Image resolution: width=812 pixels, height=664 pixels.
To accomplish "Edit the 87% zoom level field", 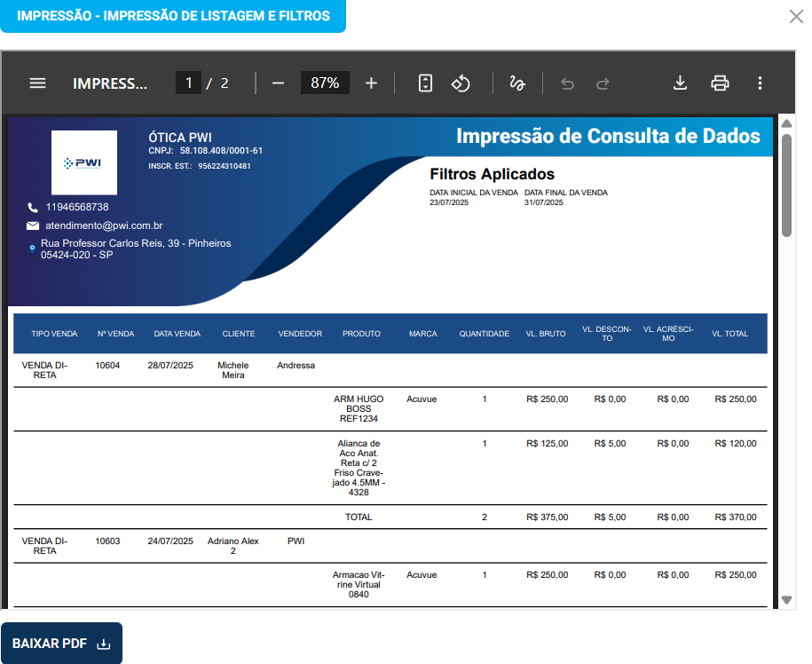I will click(325, 83).
